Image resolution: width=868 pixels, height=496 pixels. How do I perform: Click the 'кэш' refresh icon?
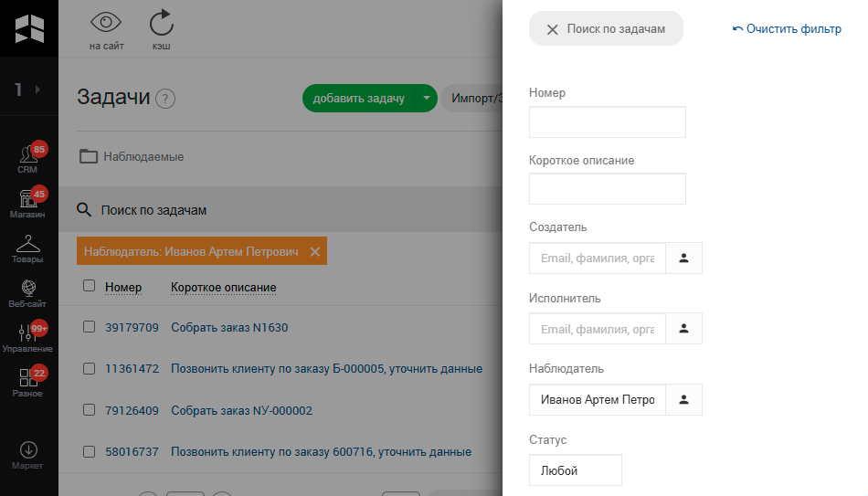pos(161,24)
